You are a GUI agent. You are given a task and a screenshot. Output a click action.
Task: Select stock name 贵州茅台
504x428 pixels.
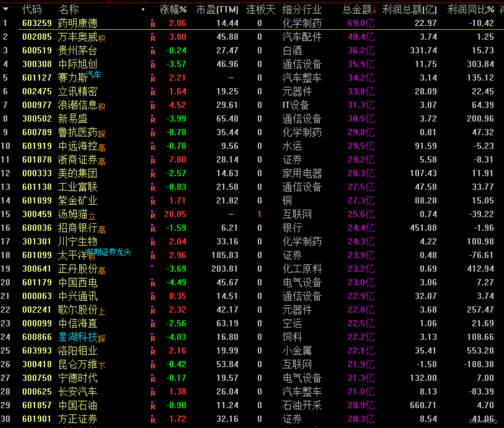[x=78, y=50]
